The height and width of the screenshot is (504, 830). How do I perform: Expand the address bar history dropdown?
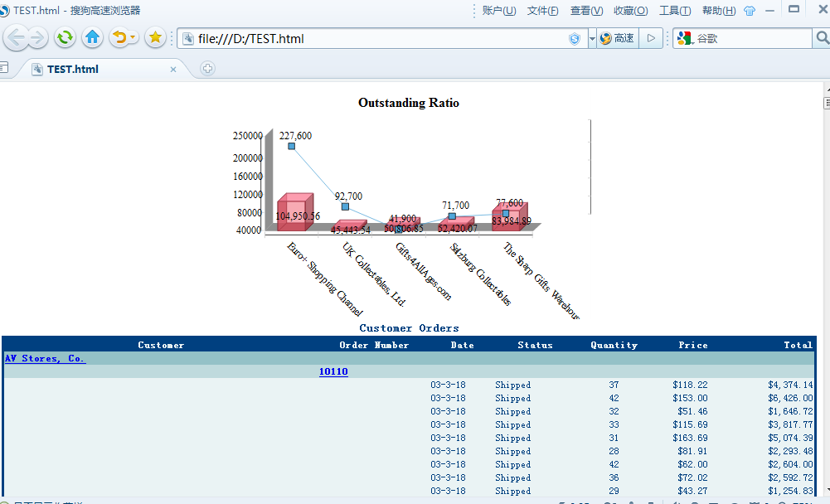tap(592, 39)
